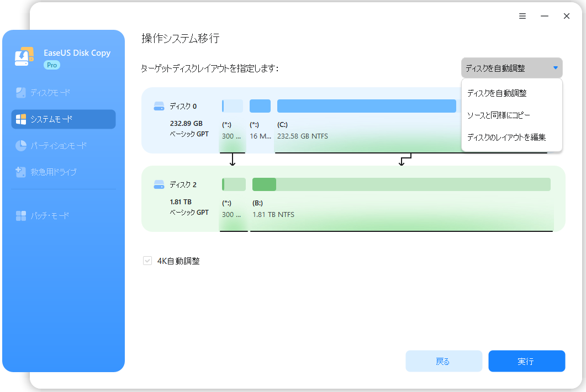
Task: Open the target disk layout dropdown arrow
Action: point(556,67)
